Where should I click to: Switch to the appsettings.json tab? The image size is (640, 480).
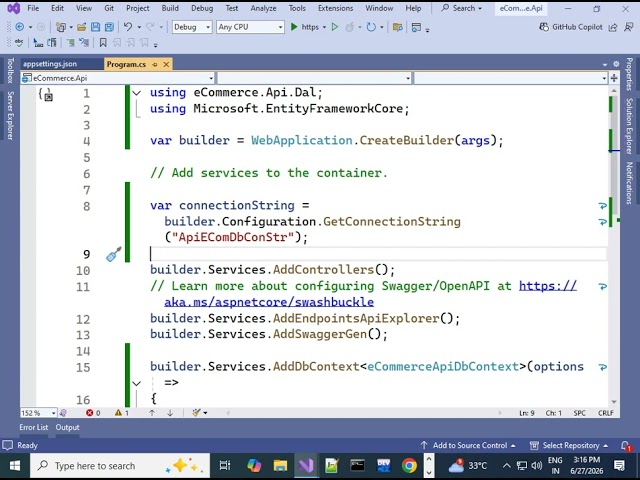pyautogui.click(x=50, y=64)
